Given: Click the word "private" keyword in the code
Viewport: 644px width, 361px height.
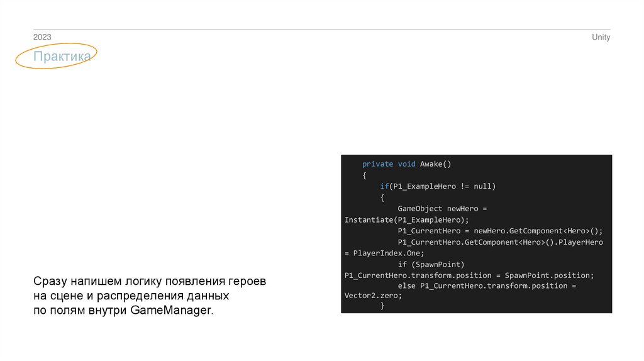Looking at the screenshot, I should 377,164.
